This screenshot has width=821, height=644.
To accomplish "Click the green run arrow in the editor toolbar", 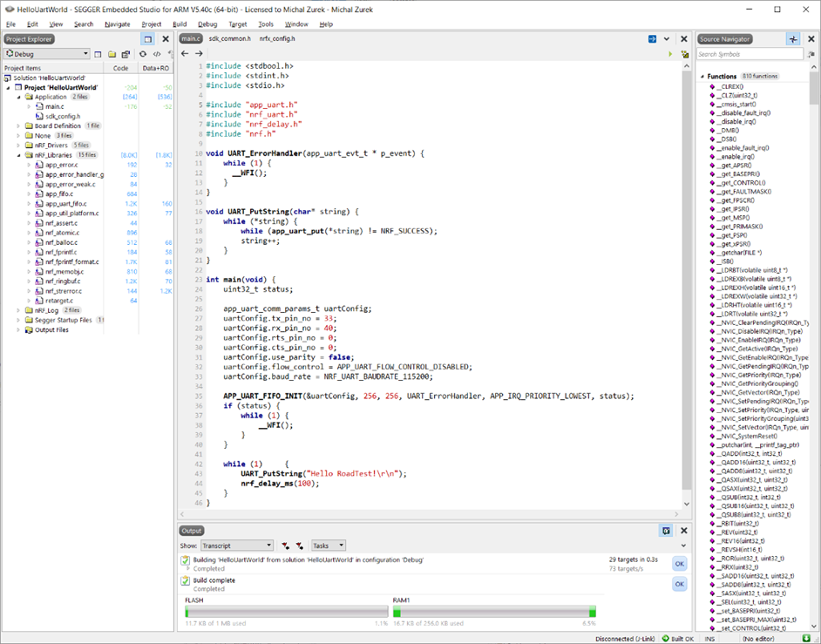I will point(670,54).
